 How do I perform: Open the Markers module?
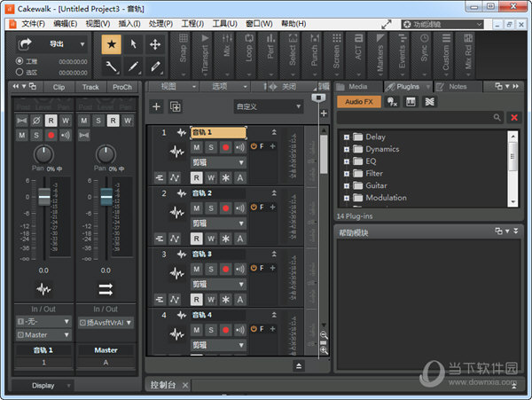(380, 55)
